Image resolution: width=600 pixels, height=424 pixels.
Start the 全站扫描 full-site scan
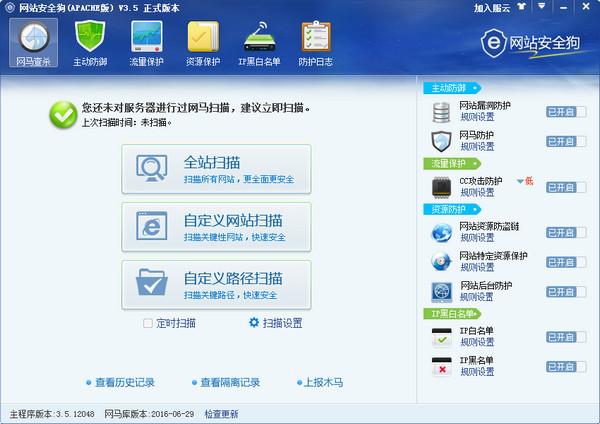tap(216, 169)
